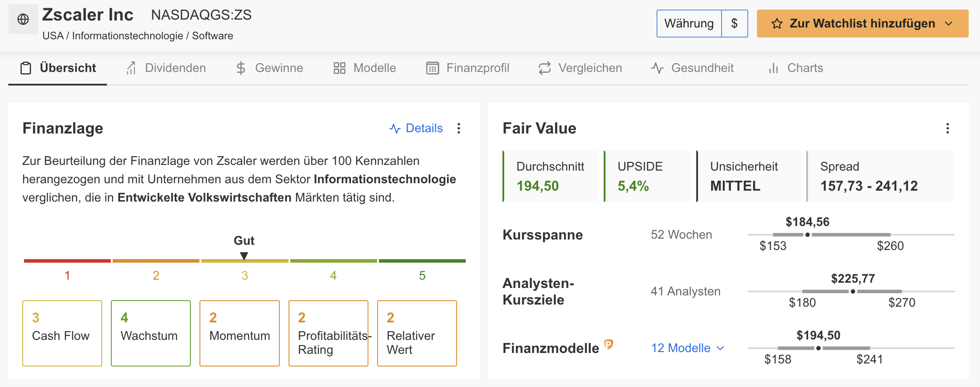Switch to the Gesundheit tab
Viewport: 980px width, 387px height.
692,68
